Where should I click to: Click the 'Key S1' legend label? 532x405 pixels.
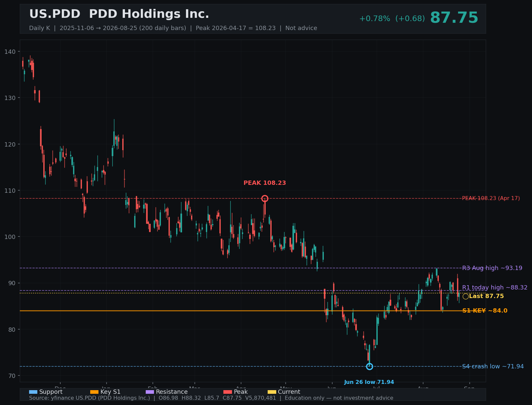point(110,392)
